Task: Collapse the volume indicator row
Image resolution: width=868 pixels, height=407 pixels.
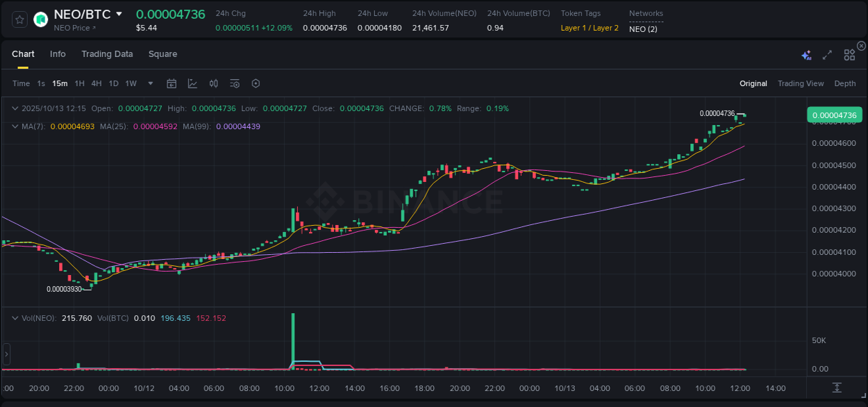Action: (x=15, y=317)
